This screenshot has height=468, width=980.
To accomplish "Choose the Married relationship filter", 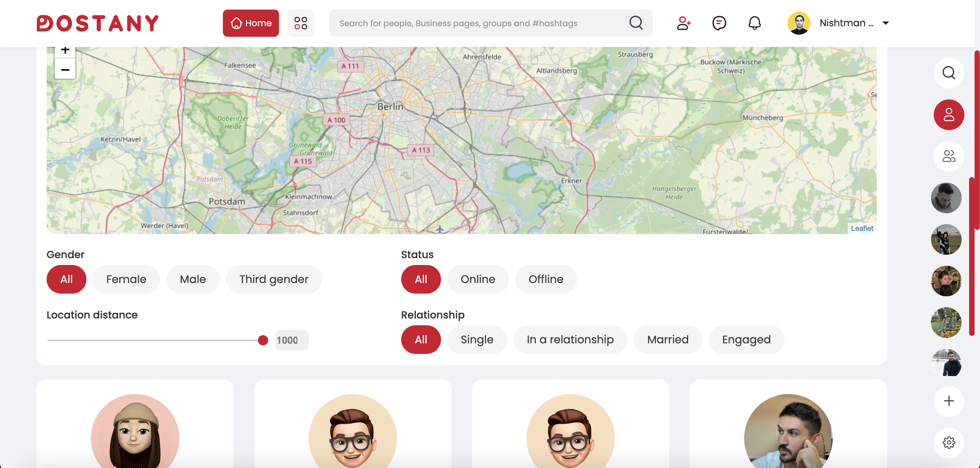I will coord(668,339).
